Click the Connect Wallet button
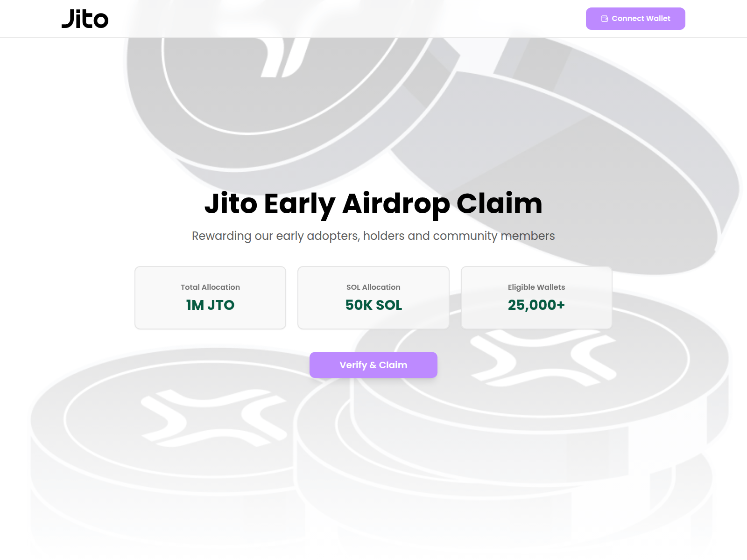The image size is (747, 560). [x=635, y=18]
